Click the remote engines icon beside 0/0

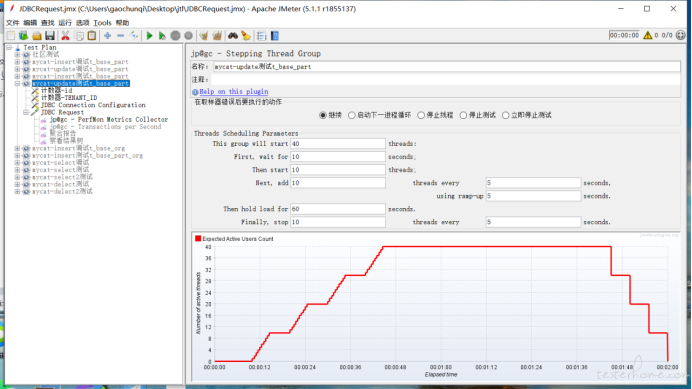(x=681, y=35)
